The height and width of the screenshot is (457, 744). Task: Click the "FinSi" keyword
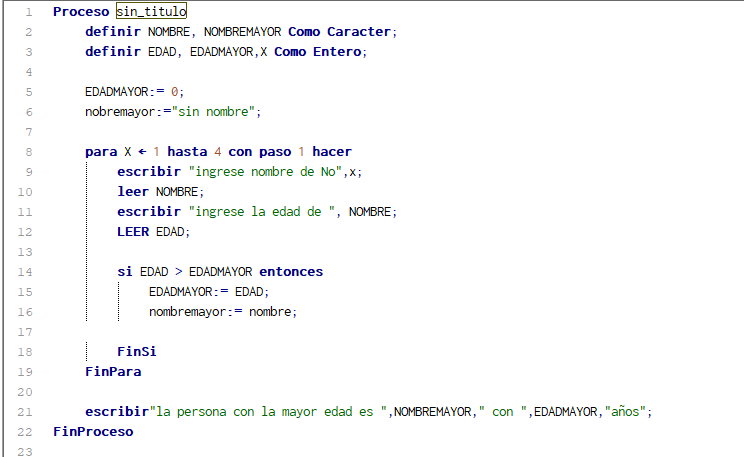(x=137, y=351)
